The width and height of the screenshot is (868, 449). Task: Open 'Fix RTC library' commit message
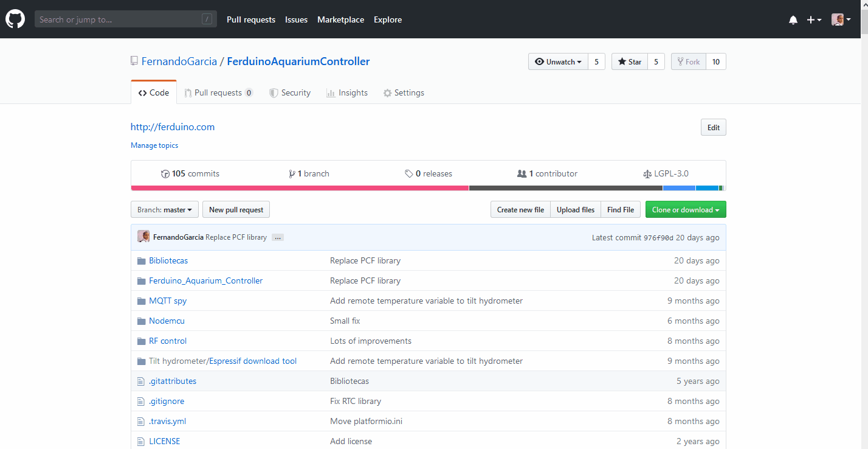pyautogui.click(x=356, y=401)
